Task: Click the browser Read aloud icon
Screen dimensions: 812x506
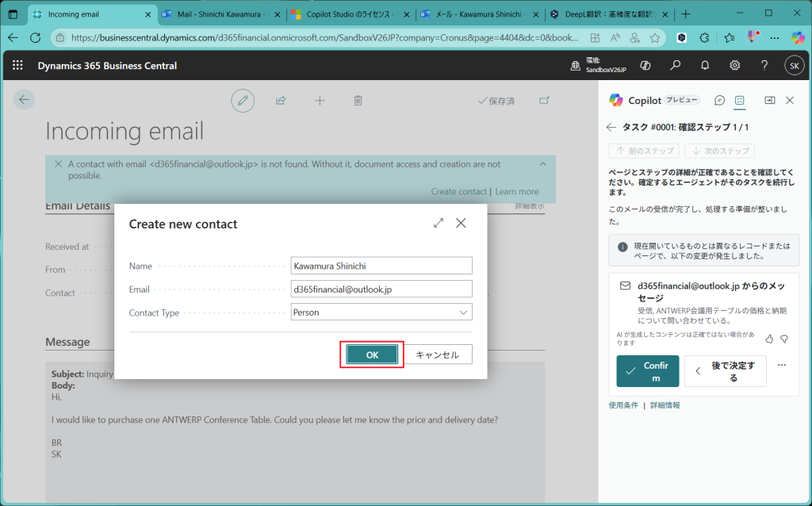Action: point(615,37)
